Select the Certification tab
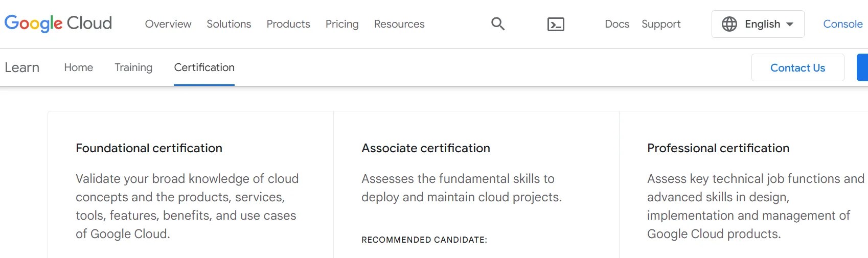 tap(204, 67)
